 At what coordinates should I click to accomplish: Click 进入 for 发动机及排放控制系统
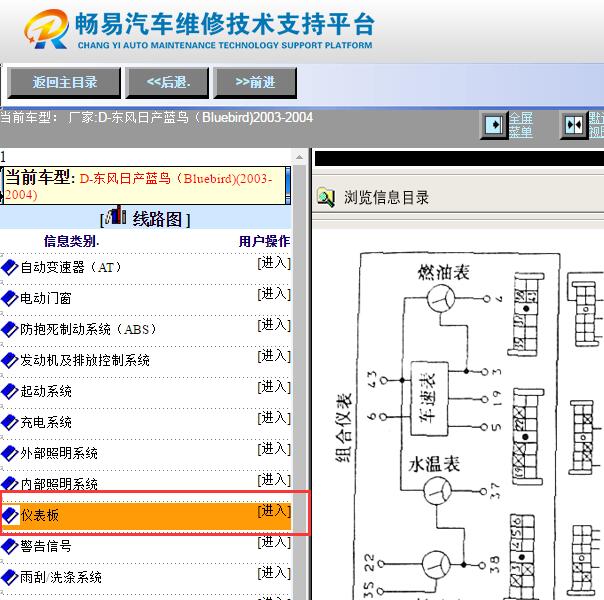(274, 356)
